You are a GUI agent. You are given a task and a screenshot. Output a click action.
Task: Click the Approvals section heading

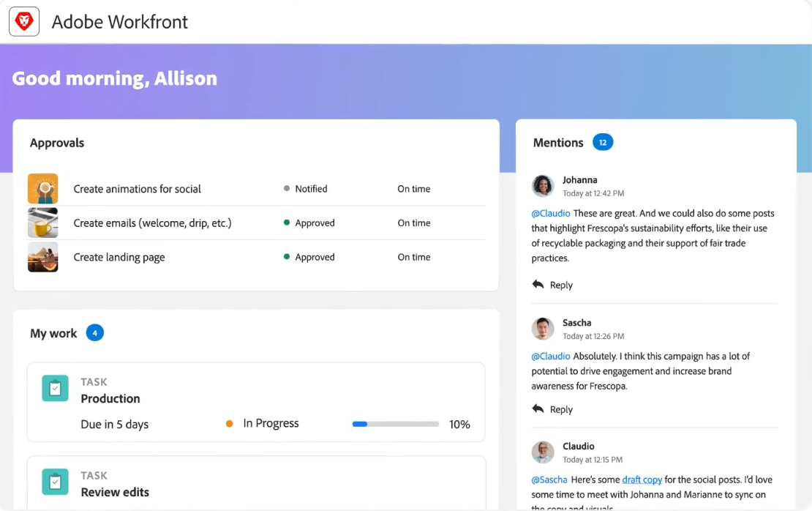coord(57,143)
